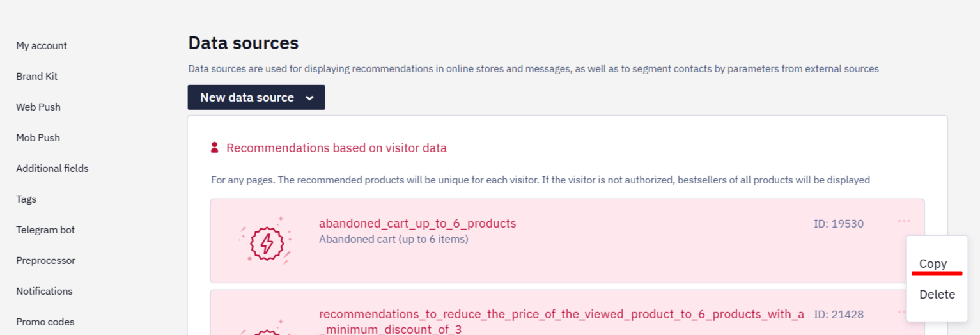Image resolution: width=980 pixels, height=335 pixels.
Task: Open Promo codes section
Action: [45, 322]
